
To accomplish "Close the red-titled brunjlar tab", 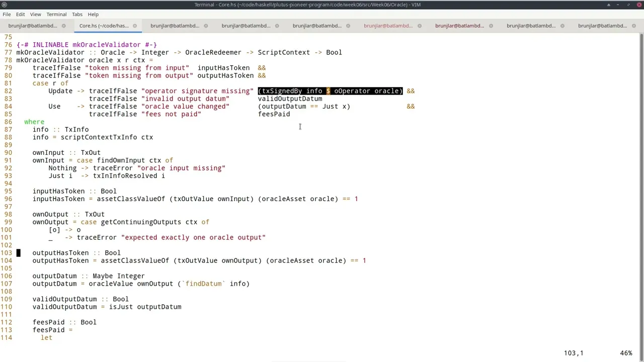I will (x=420, y=26).
